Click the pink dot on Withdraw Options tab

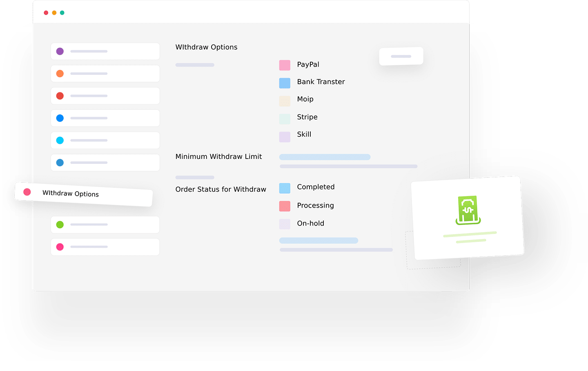27,192
